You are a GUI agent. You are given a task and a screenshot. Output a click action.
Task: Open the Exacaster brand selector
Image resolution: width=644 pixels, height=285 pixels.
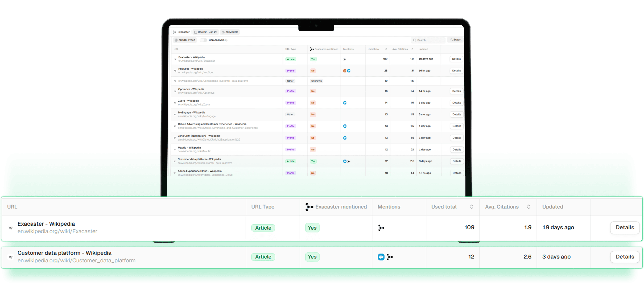click(182, 32)
